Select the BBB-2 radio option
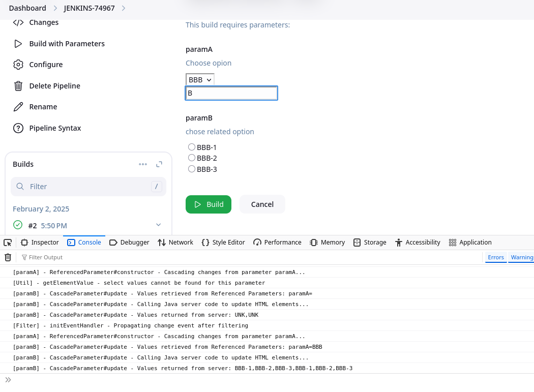Image resolution: width=534 pixels, height=392 pixels. pyautogui.click(x=192, y=158)
